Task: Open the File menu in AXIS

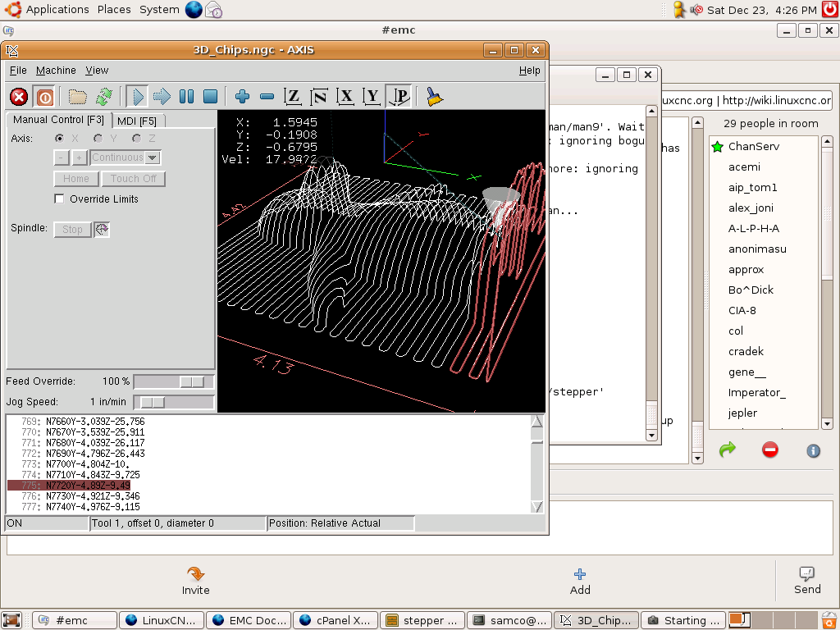Action: (18, 71)
